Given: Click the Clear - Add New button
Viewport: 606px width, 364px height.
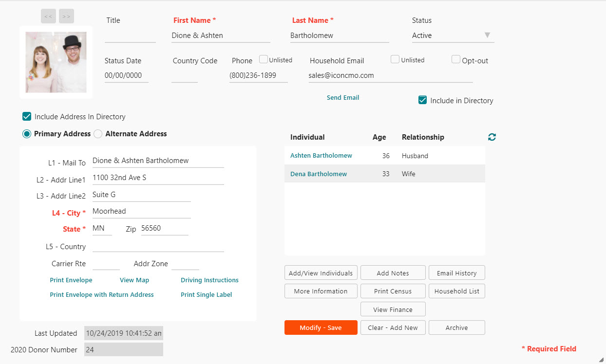Looking at the screenshot, I should (x=393, y=328).
